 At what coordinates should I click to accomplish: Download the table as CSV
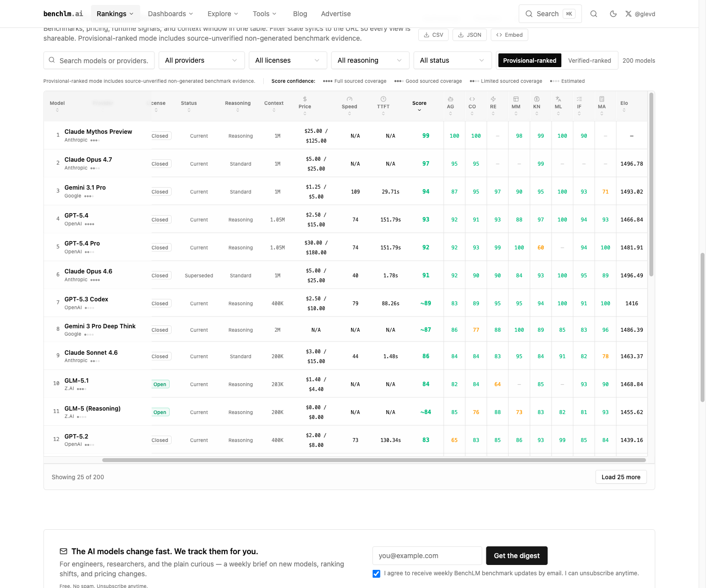pos(433,35)
